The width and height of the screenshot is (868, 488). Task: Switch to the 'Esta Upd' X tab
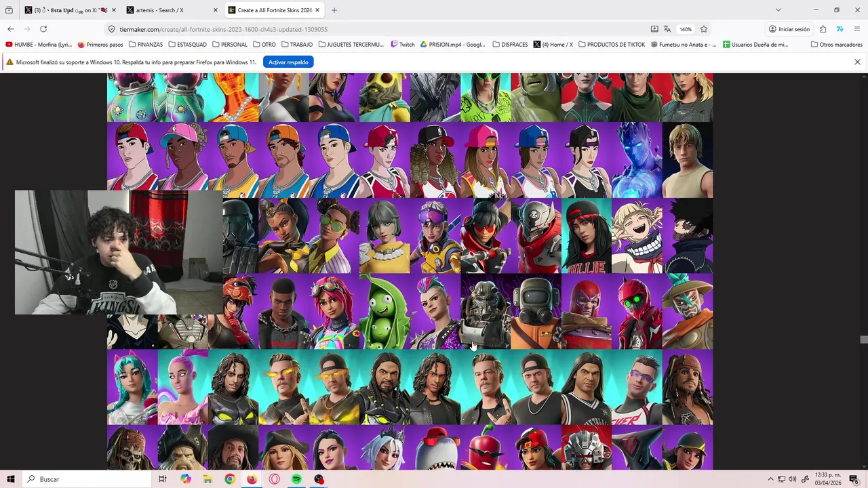71,10
